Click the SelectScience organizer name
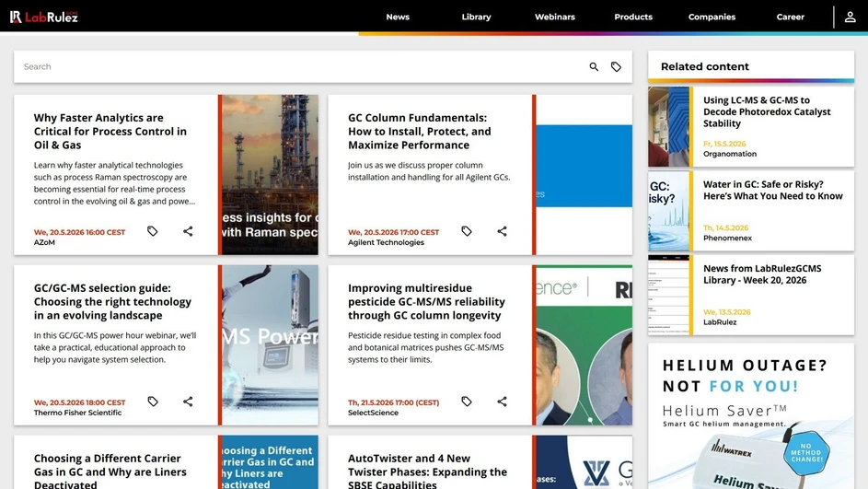Image resolution: width=868 pixels, height=489 pixels. 373,413
